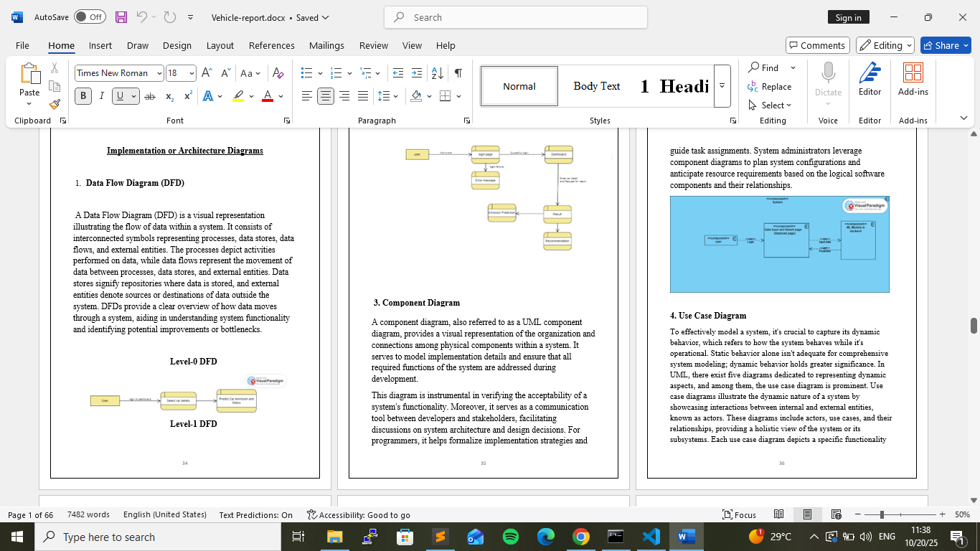Toggle Italic formatting button
This screenshot has width=980, height=551.
click(x=101, y=96)
